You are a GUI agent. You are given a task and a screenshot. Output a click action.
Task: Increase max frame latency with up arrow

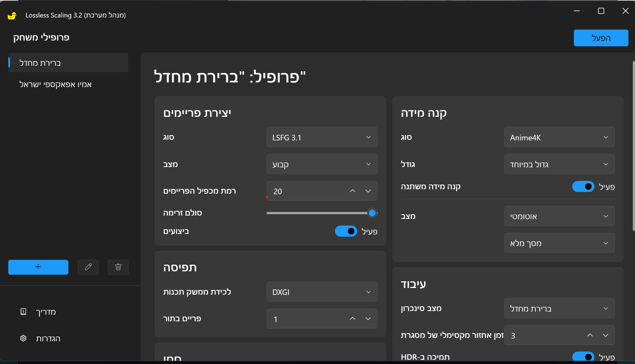pyautogui.click(x=590, y=335)
